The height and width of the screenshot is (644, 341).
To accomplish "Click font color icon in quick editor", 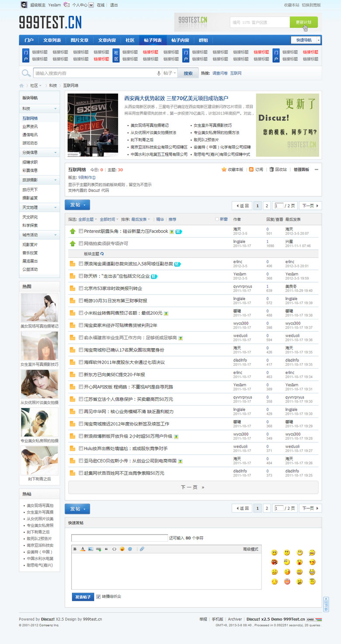I will click(83, 549).
